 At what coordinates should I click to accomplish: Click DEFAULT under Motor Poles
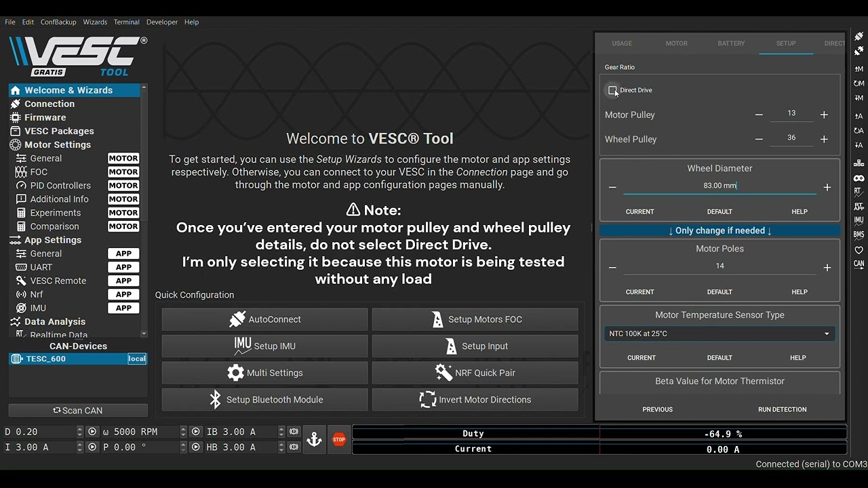(719, 292)
